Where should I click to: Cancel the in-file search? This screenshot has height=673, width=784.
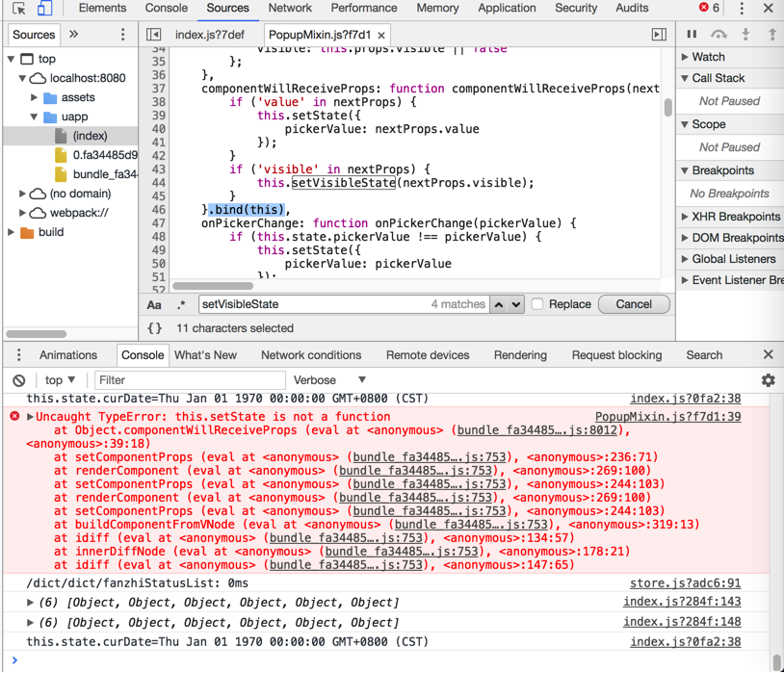click(x=634, y=304)
